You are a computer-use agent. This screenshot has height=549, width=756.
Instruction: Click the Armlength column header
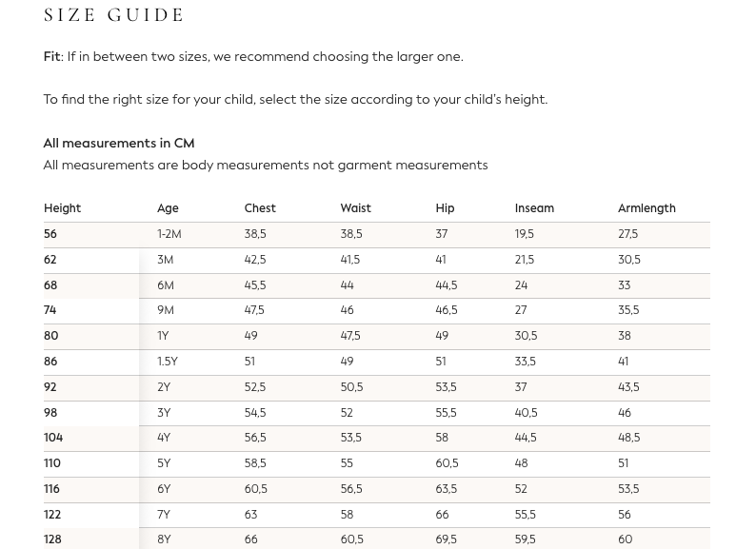[647, 208]
